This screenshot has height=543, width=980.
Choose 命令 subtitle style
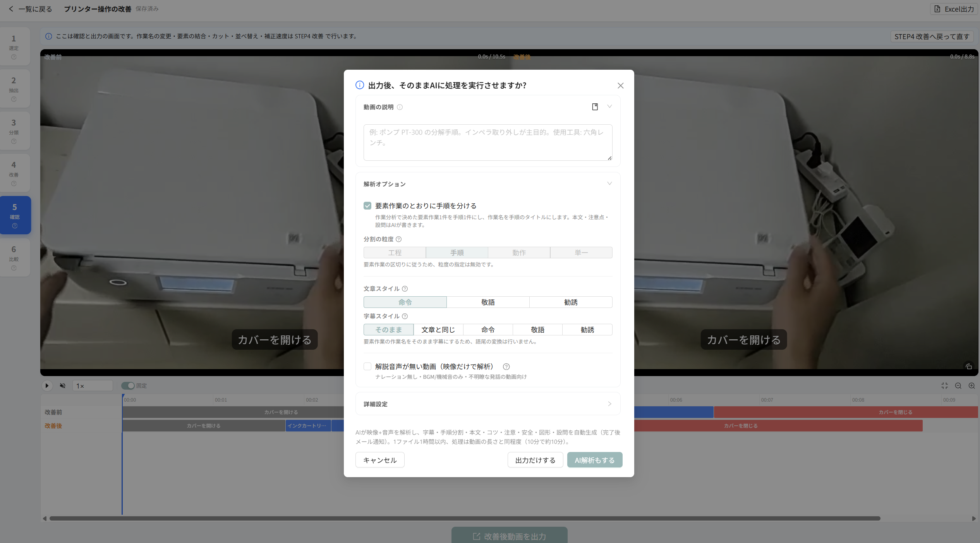[488, 330]
